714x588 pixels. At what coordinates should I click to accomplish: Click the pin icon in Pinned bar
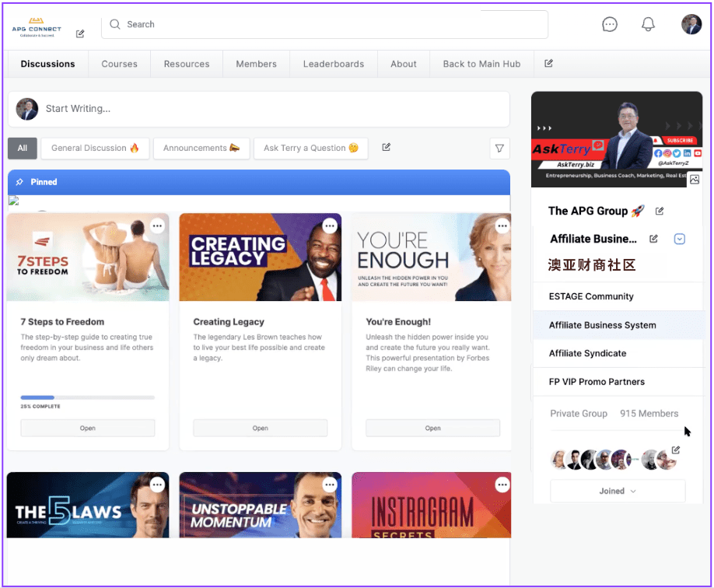(19, 182)
